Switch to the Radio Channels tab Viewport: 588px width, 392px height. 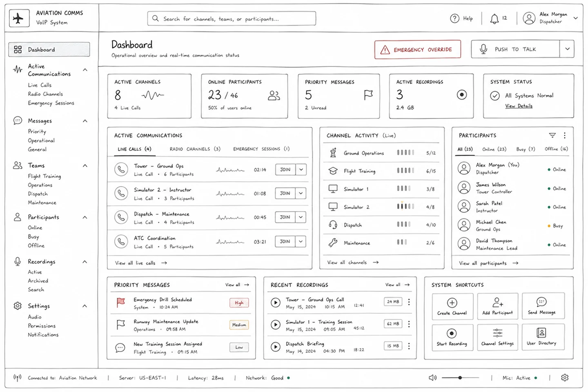[x=195, y=149]
